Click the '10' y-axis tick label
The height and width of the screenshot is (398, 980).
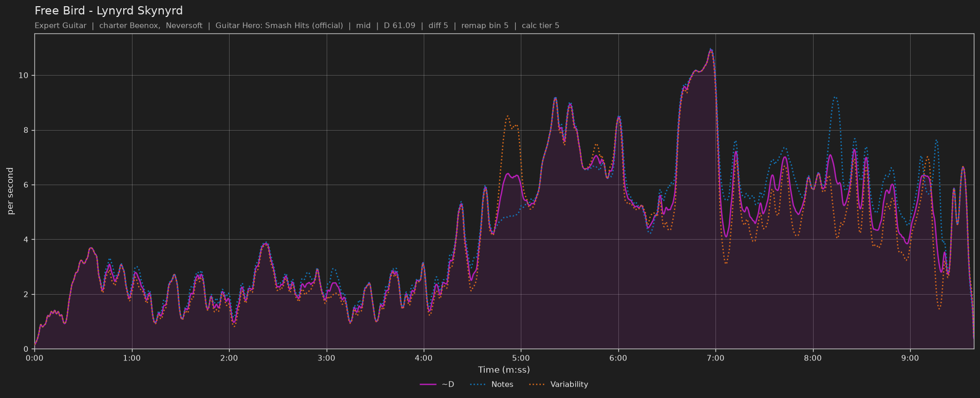point(23,76)
